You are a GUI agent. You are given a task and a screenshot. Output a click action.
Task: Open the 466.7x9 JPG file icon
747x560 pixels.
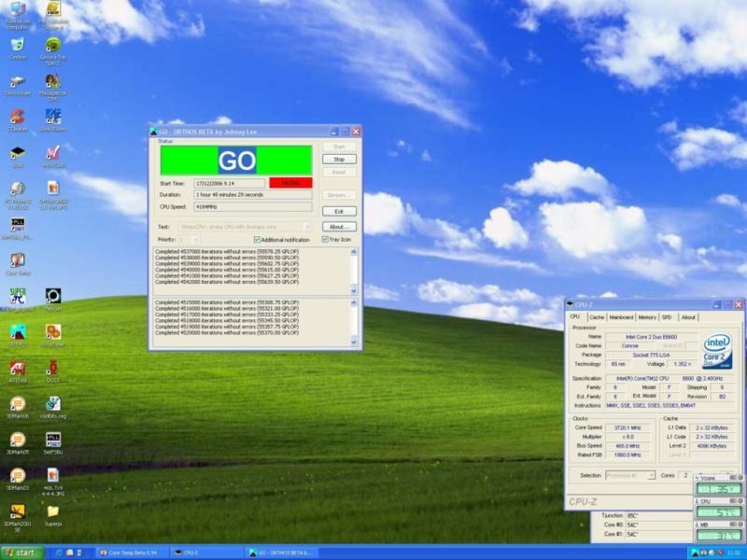[53, 475]
